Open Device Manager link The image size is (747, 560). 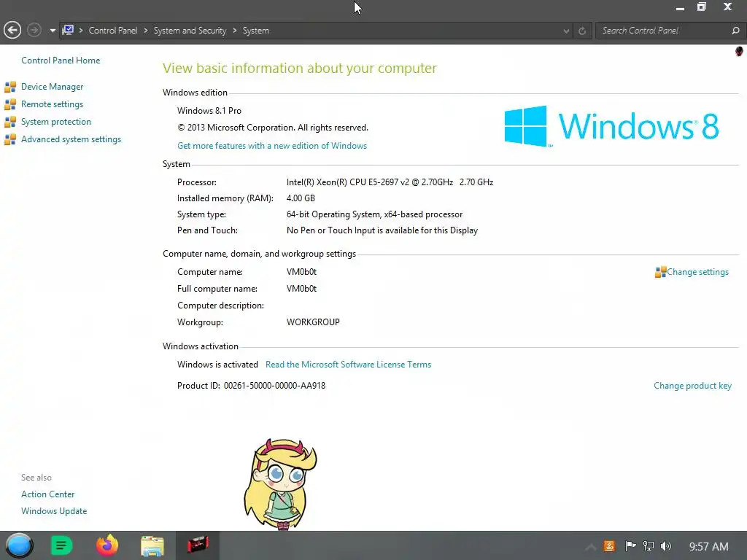pyautogui.click(x=52, y=87)
